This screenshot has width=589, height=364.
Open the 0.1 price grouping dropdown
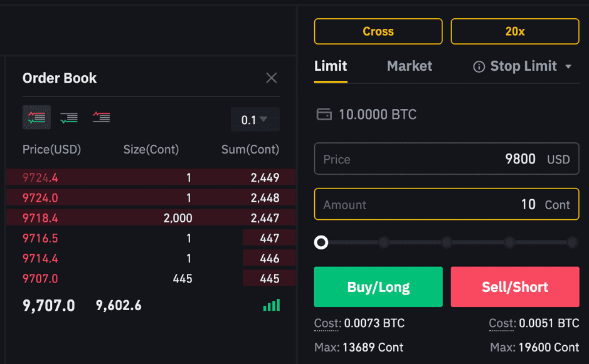coord(255,119)
